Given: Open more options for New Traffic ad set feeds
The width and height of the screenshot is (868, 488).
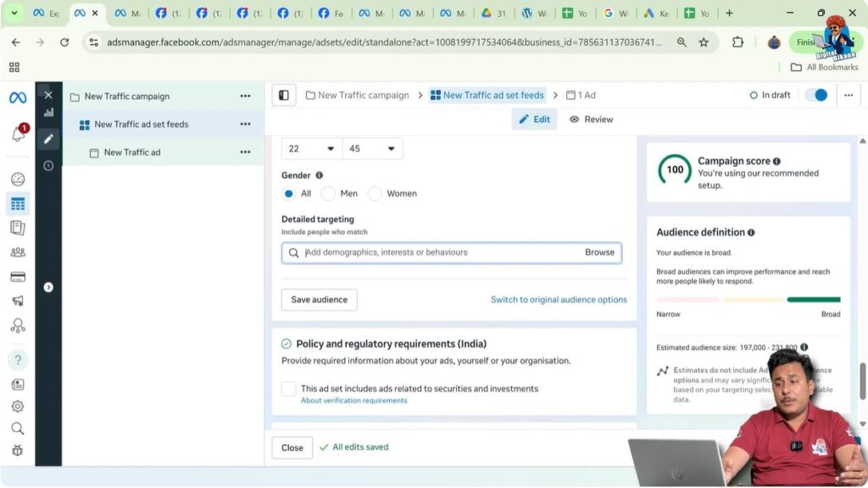Looking at the screenshot, I should (245, 124).
